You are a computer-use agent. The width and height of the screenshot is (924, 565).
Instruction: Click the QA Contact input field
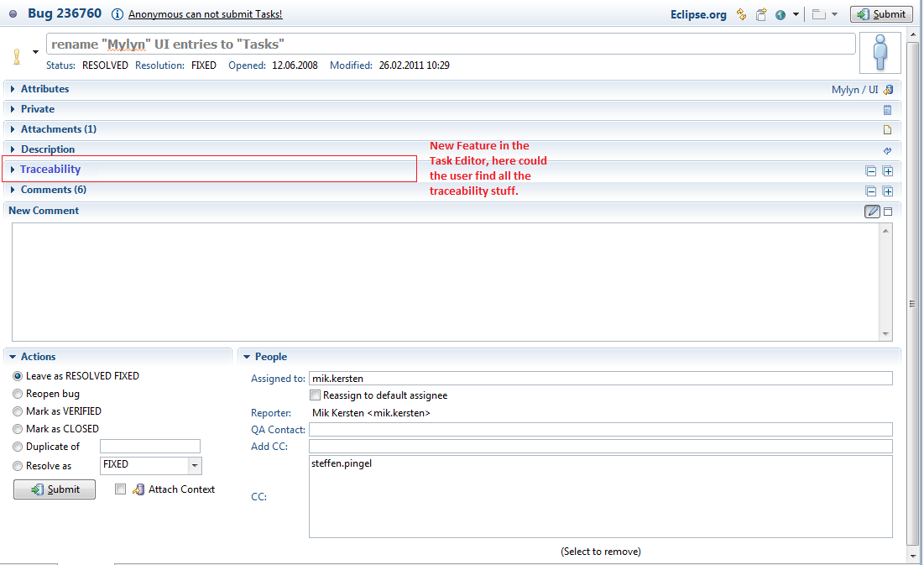pos(601,429)
